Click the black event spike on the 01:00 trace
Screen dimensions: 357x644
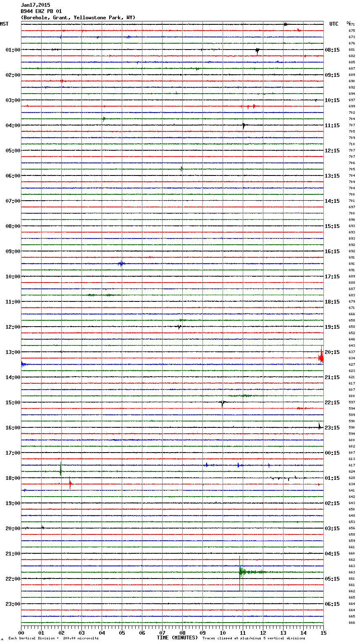pyautogui.click(x=257, y=50)
